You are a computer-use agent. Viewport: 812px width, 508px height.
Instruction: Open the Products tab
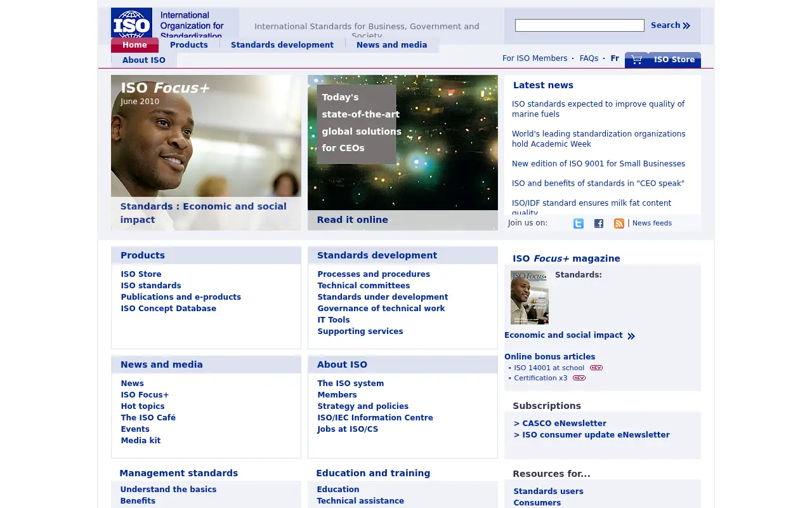pos(189,45)
